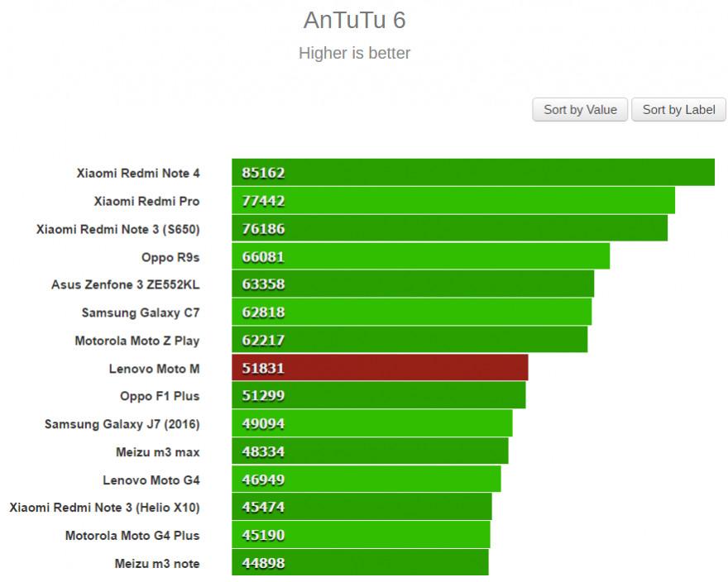Image resolution: width=728 pixels, height=582 pixels.
Task: Click the 45474 score bar
Action: pos(362,506)
